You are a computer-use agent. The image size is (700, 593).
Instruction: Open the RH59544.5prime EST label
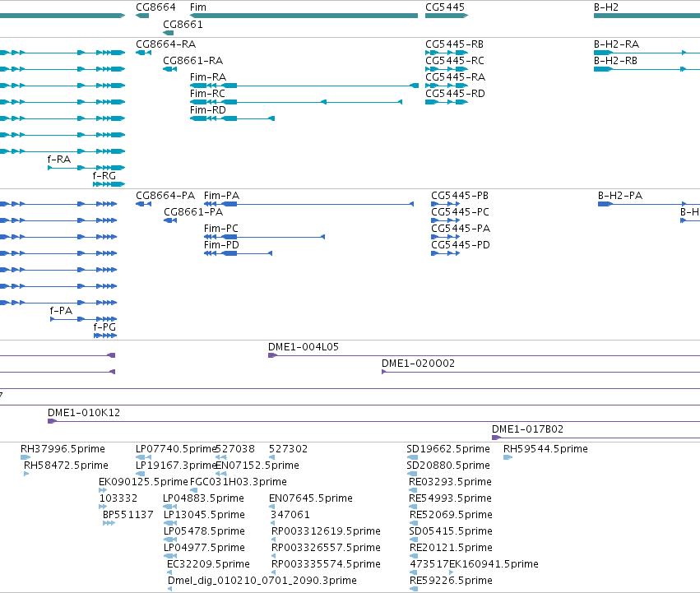point(545,449)
